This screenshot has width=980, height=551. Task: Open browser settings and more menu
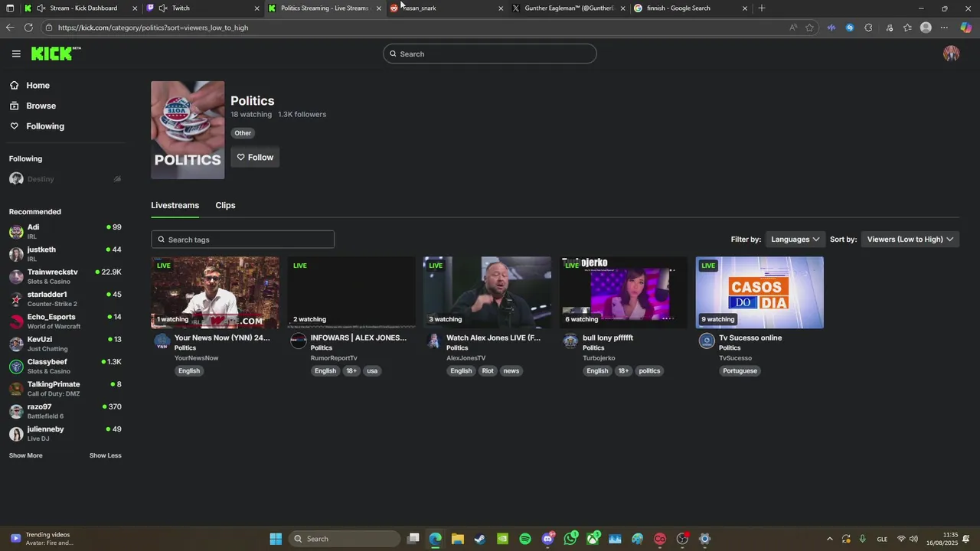(x=944, y=28)
